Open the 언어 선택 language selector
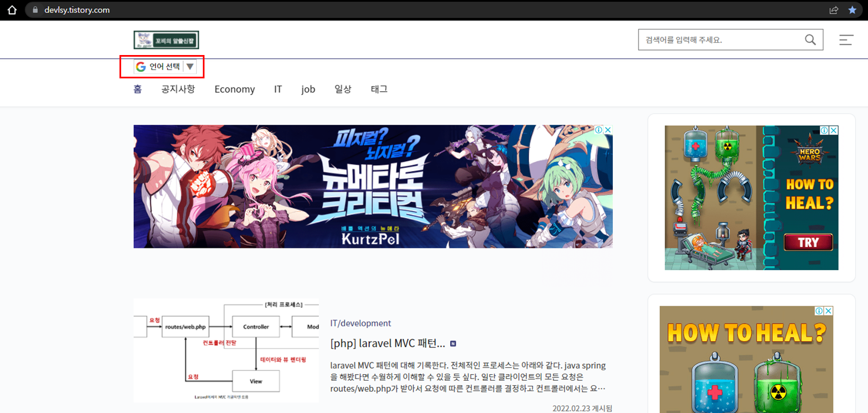Viewport: 868px width, 413px height. pos(165,67)
